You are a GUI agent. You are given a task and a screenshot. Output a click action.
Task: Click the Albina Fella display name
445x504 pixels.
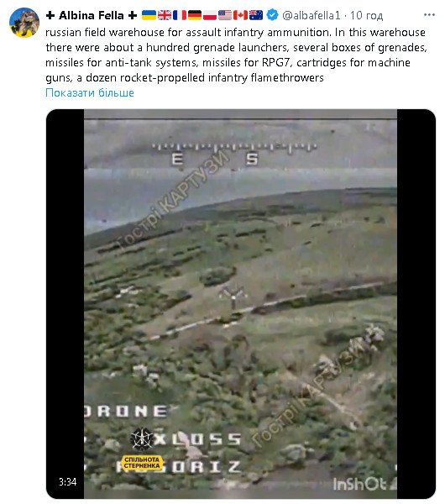92,15
